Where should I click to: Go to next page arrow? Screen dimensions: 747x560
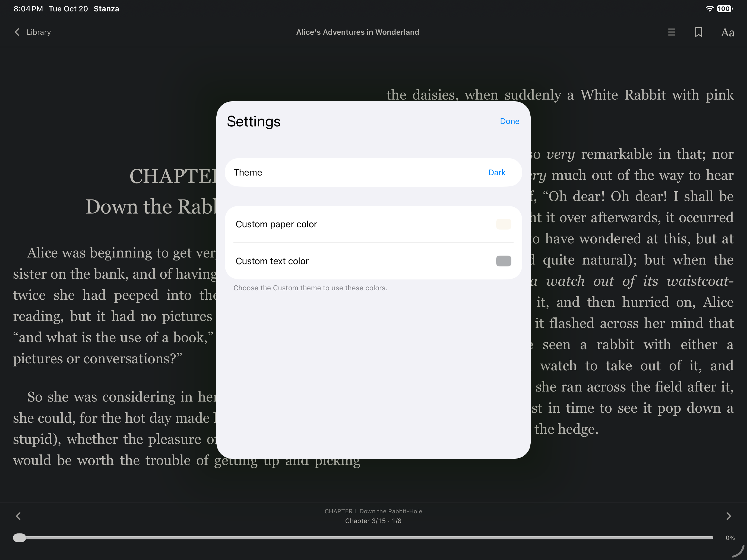pos(729,516)
